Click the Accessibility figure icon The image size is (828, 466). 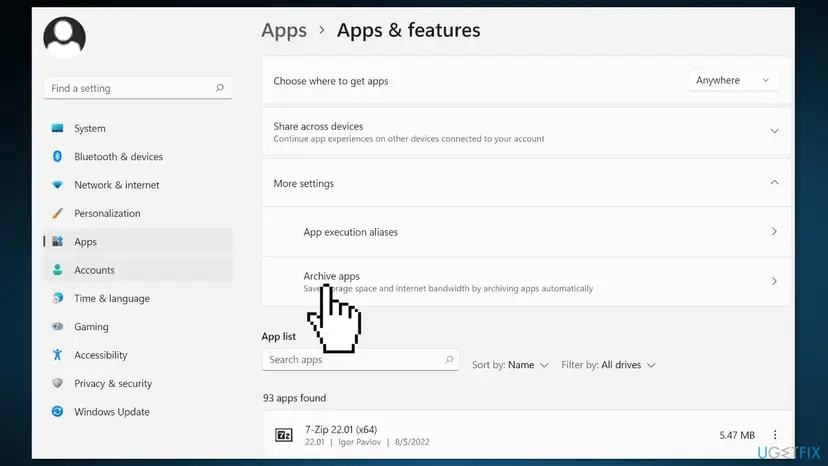58,355
